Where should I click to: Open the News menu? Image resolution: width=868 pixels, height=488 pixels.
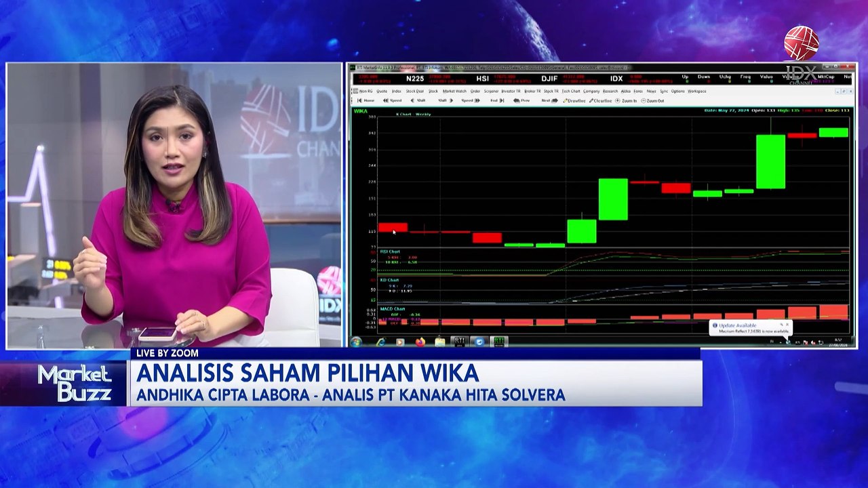pyautogui.click(x=651, y=91)
